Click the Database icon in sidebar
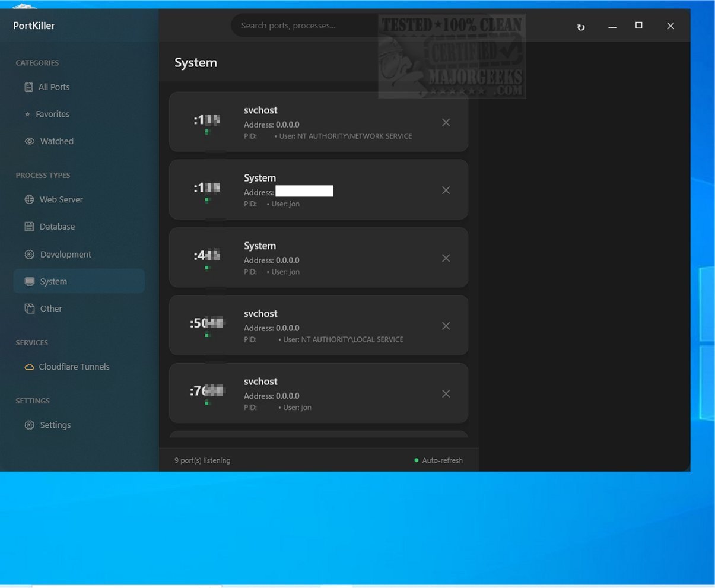The height and width of the screenshot is (588, 715). 29,227
